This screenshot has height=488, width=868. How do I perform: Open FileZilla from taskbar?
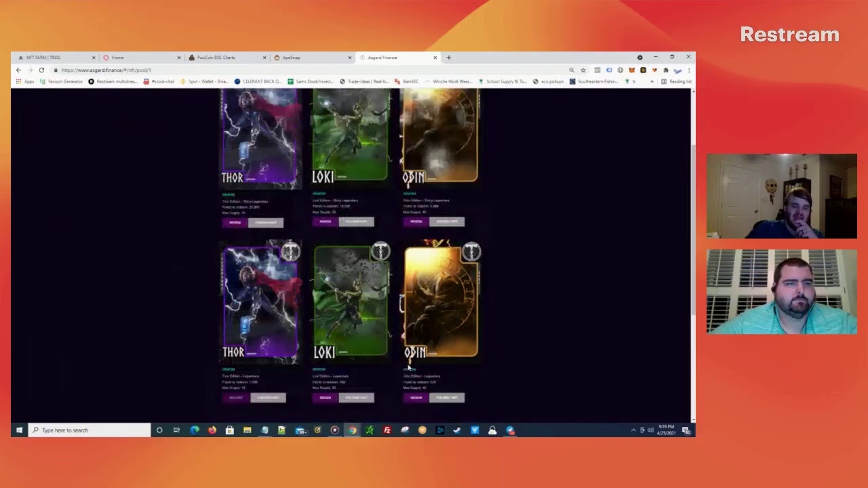tap(387, 430)
